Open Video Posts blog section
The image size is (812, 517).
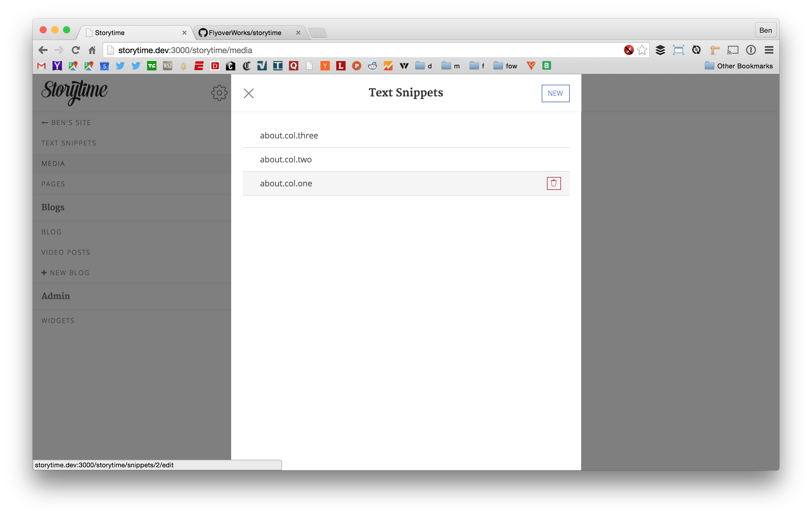tap(66, 252)
